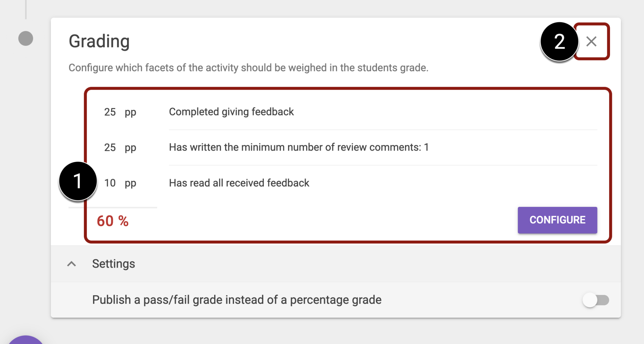Viewport: 644px width, 344px height.
Task: Click the pp unit next to 25
Action: 130,112
